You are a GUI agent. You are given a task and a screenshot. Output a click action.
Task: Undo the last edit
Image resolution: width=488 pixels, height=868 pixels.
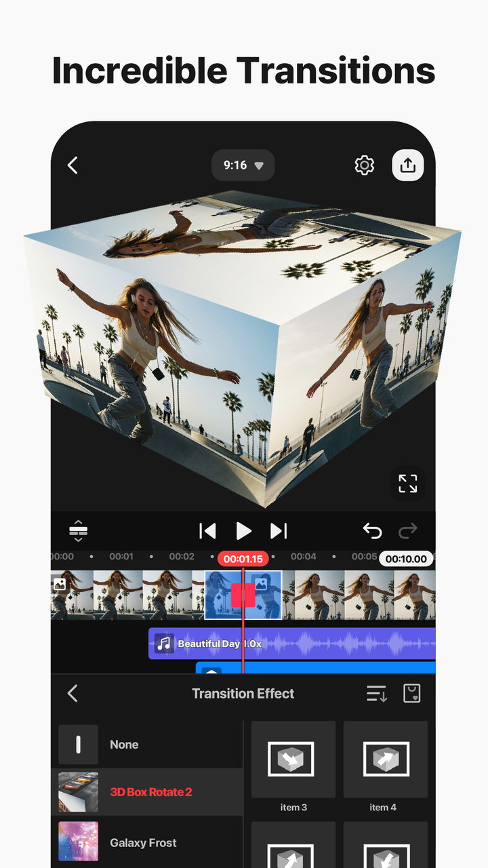pyautogui.click(x=372, y=531)
